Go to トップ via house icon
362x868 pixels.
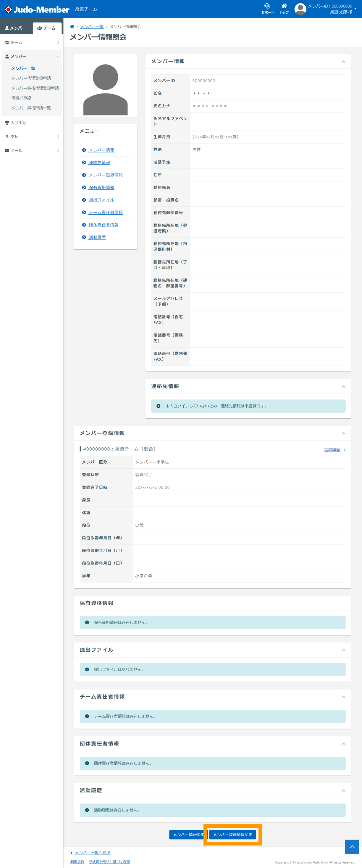pyautogui.click(x=284, y=8)
